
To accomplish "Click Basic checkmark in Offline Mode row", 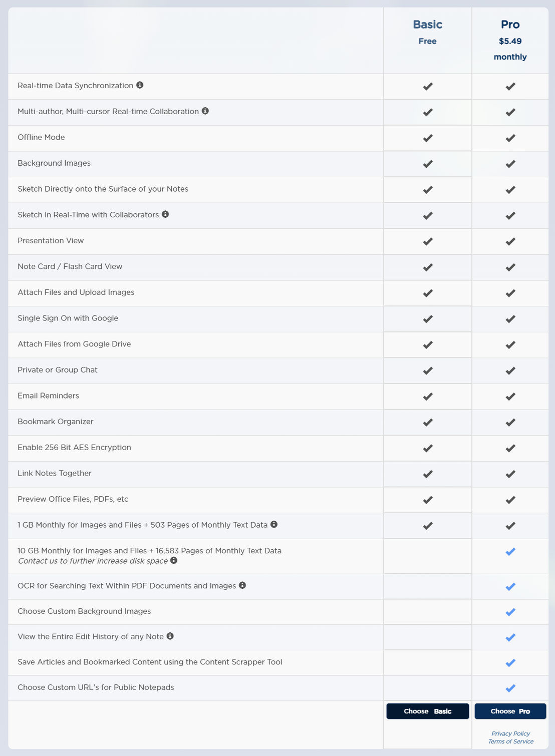I will click(428, 138).
